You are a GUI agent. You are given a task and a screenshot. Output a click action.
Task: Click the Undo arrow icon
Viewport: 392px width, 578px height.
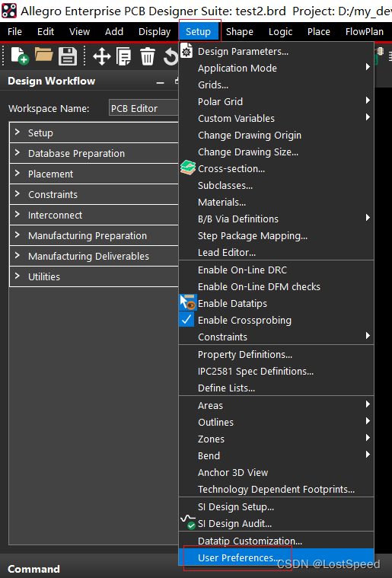pos(171,57)
